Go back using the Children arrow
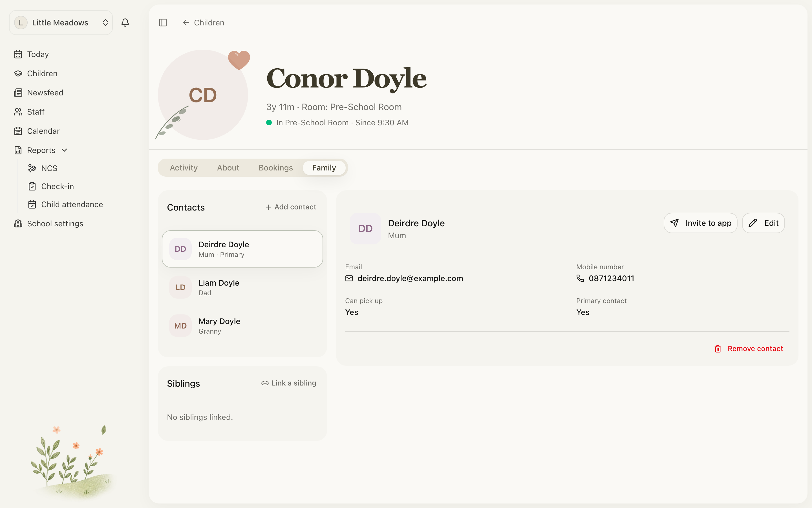Screen dimensions: 812x508 point(186,23)
